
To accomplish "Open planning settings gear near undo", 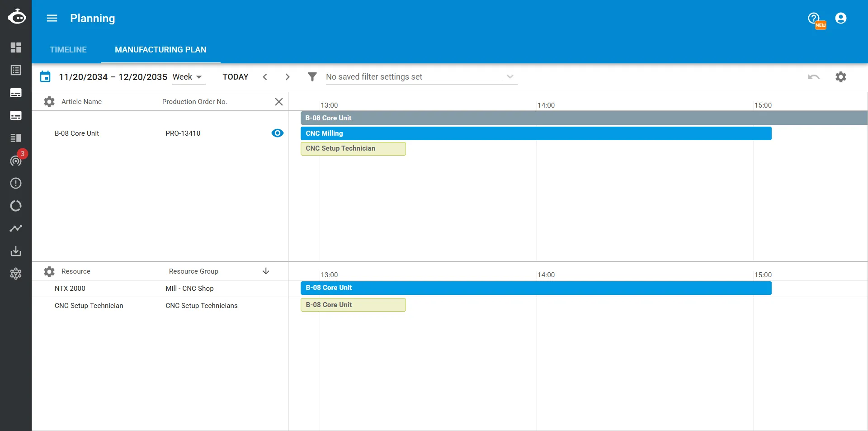I will 841,77.
